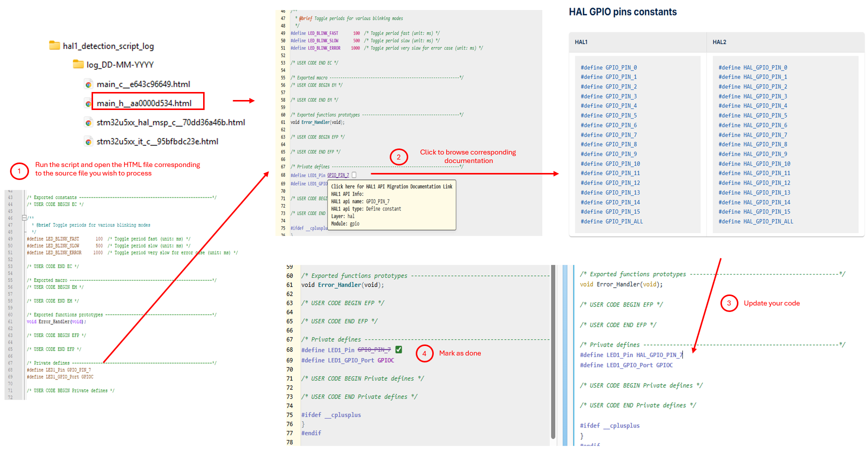Click the '#define HAL_GPIO_PIN_15' entry
This screenshot has width=868, height=461.
[x=754, y=211]
